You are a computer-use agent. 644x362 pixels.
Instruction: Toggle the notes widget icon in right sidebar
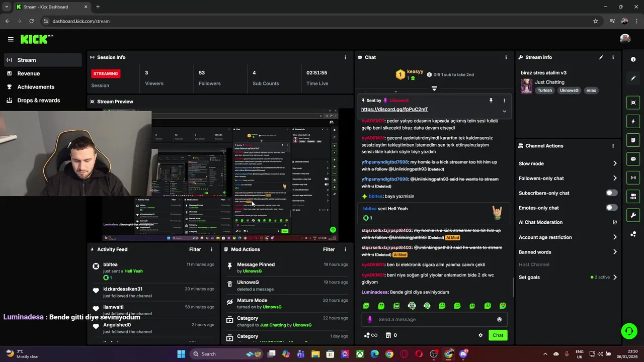(633, 140)
